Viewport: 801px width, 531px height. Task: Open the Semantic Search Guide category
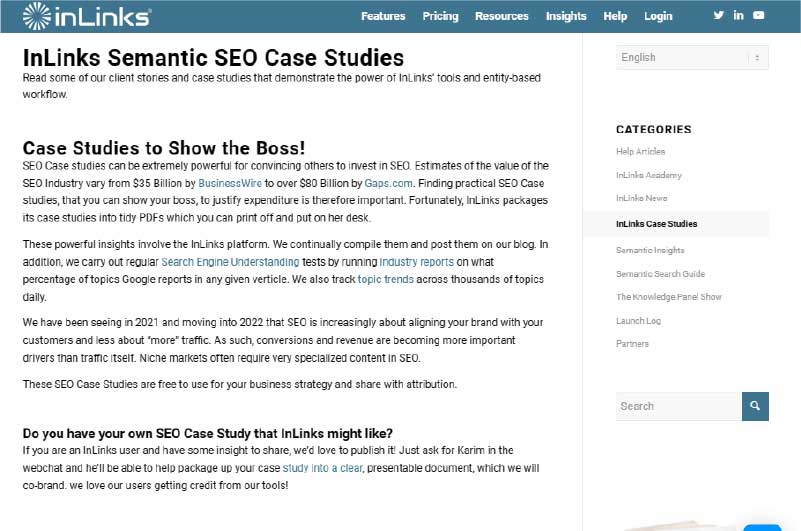[x=660, y=274]
